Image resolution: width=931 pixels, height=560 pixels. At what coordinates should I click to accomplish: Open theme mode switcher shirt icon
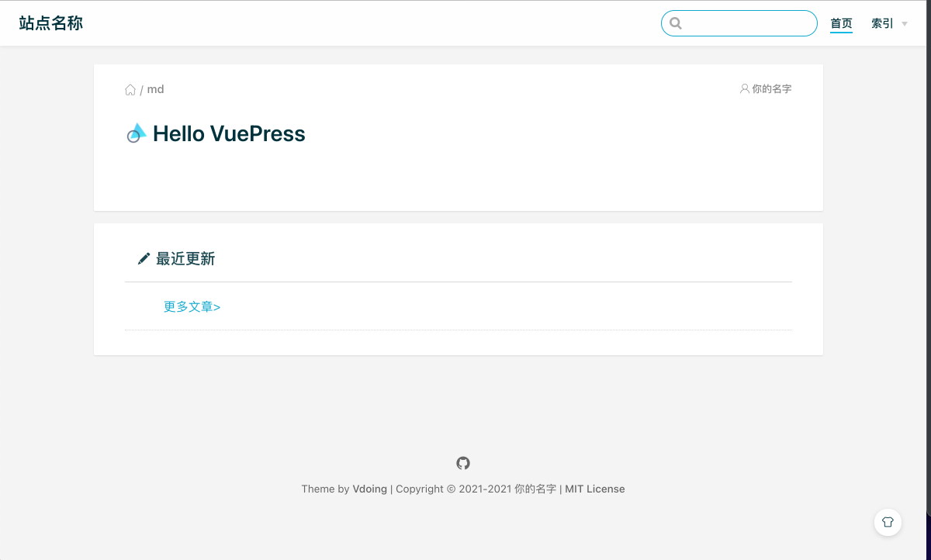click(888, 522)
